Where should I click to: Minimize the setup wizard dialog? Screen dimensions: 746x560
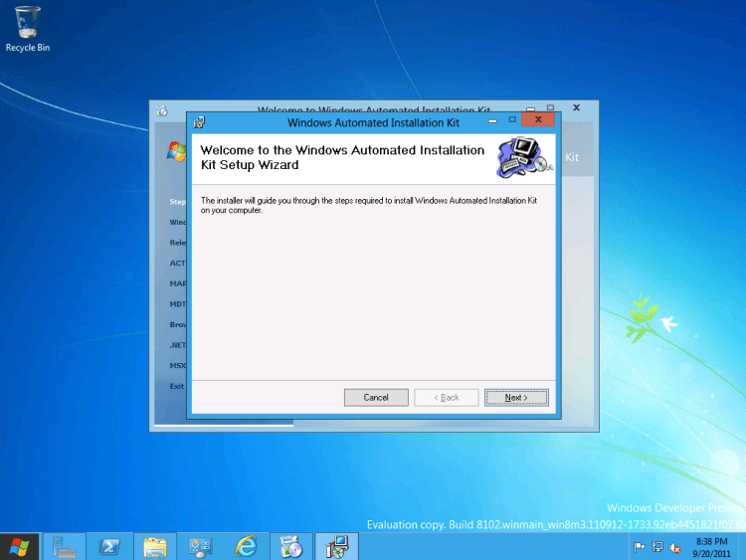(491, 120)
